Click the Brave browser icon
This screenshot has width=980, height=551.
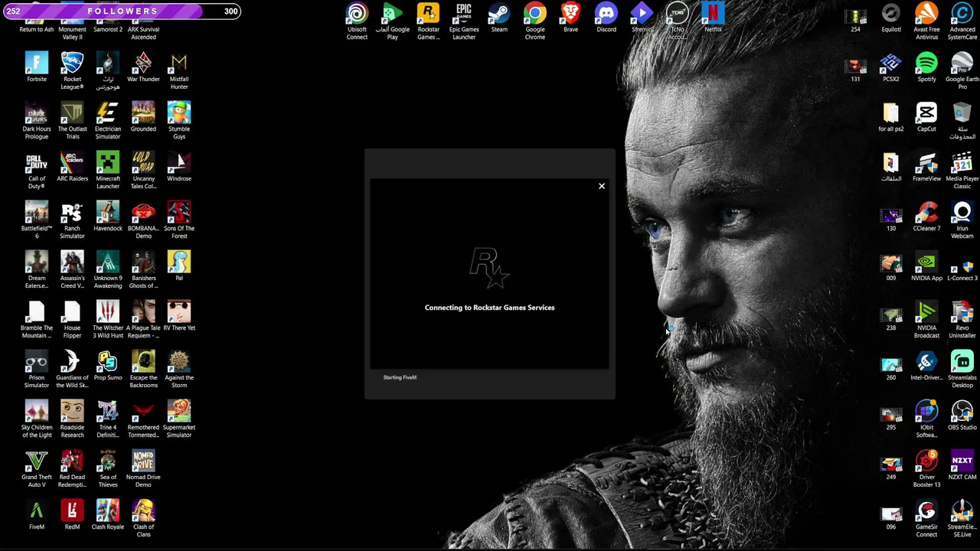[570, 18]
